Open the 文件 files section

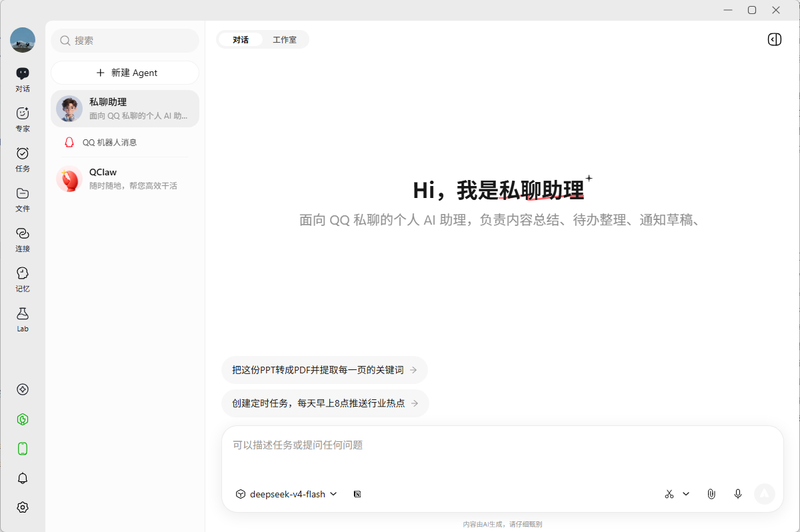tap(23, 199)
